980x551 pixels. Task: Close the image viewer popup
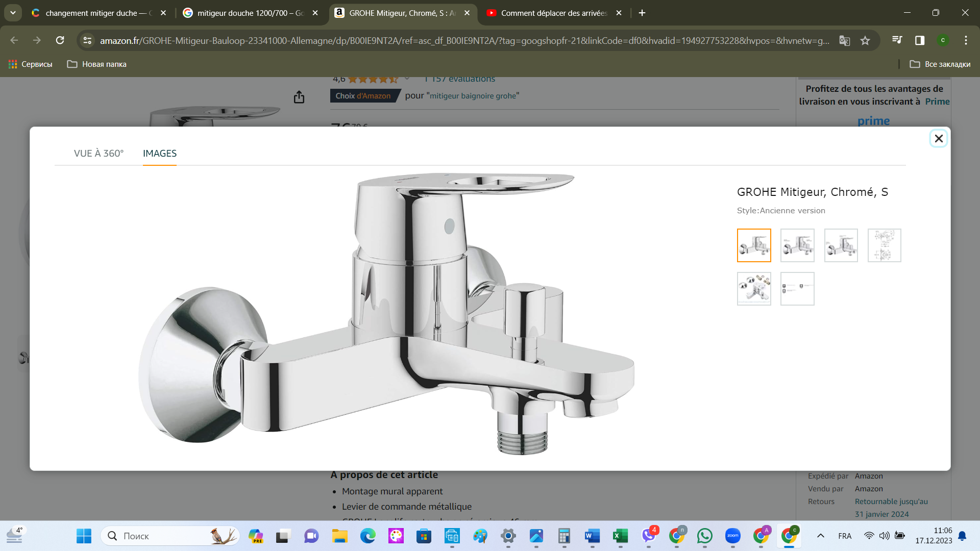click(x=938, y=138)
